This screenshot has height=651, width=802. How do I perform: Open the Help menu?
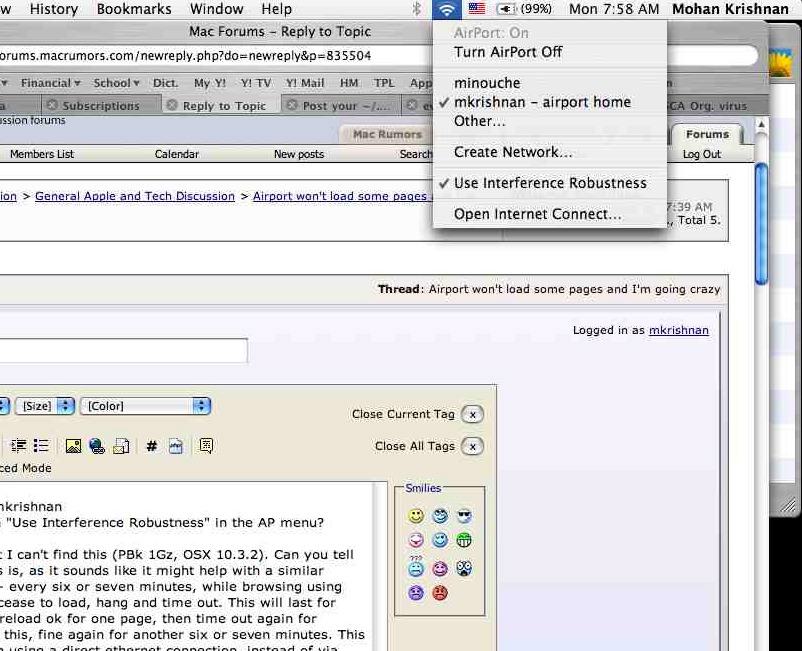277,9
